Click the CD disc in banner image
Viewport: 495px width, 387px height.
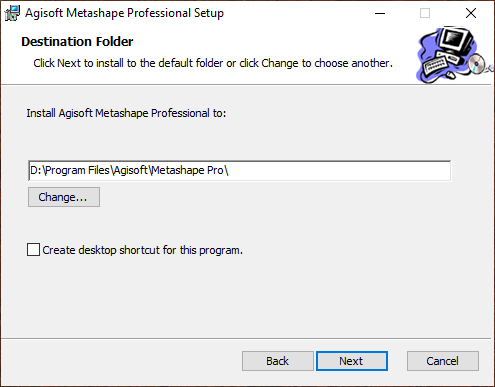coord(477,63)
